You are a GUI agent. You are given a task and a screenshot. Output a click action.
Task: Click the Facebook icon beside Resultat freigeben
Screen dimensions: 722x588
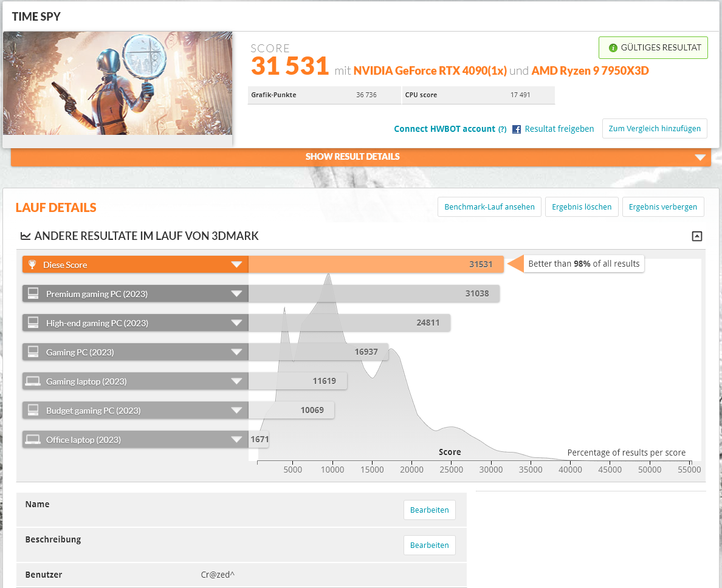pyautogui.click(x=517, y=129)
